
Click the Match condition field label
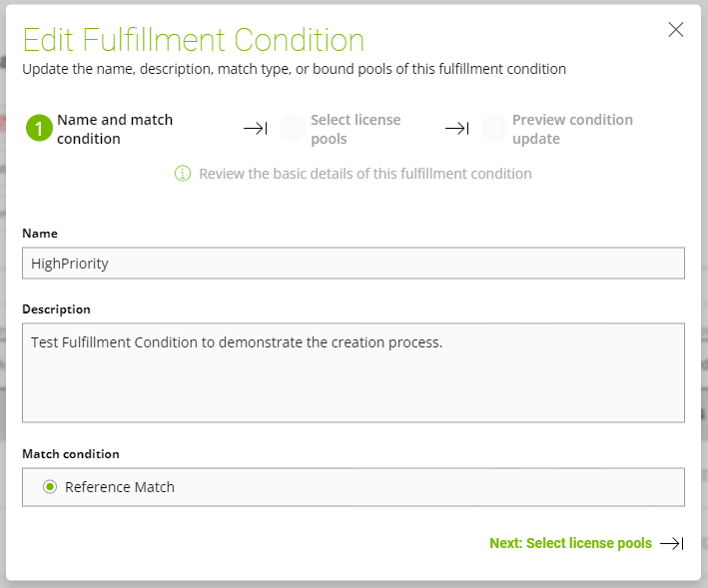tap(71, 454)
